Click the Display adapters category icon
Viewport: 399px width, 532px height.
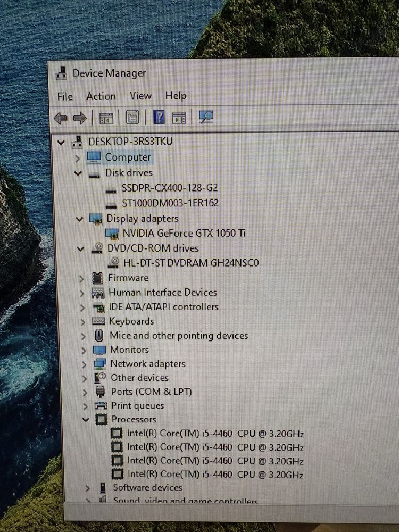point(95,219)
